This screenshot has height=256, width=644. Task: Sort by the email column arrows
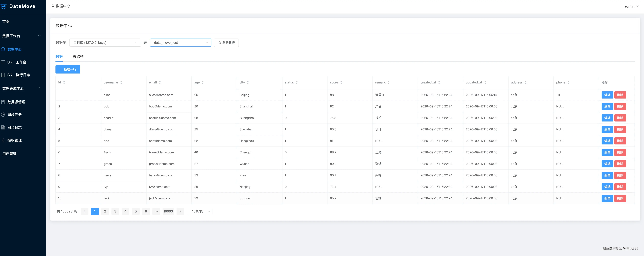click(160, 83)
